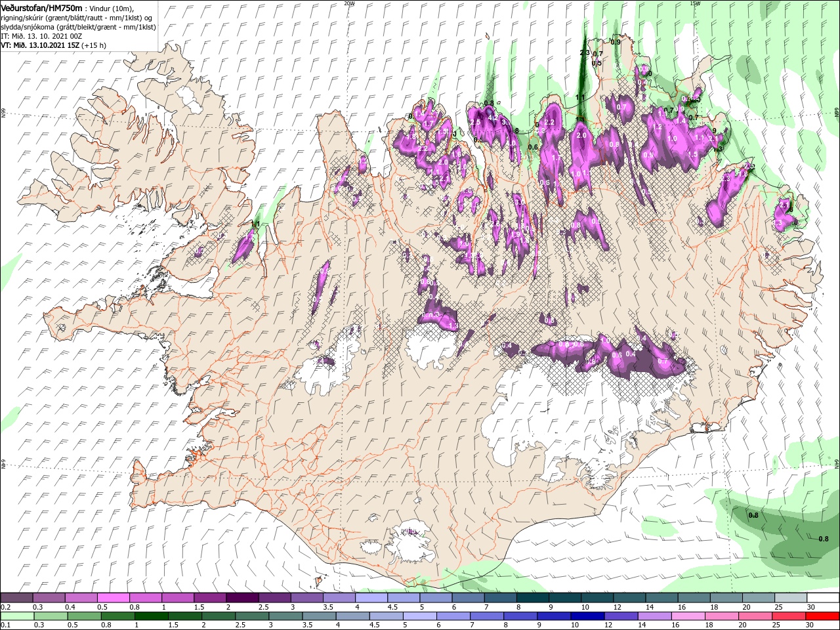840x630 pixels.
Task: Pick the white 30 swatch in upper scale
Action: (x=823, y=598)
